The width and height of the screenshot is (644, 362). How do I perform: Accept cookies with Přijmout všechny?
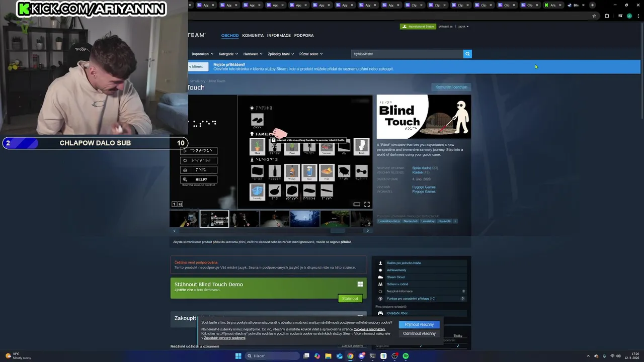tap(419, 324)
